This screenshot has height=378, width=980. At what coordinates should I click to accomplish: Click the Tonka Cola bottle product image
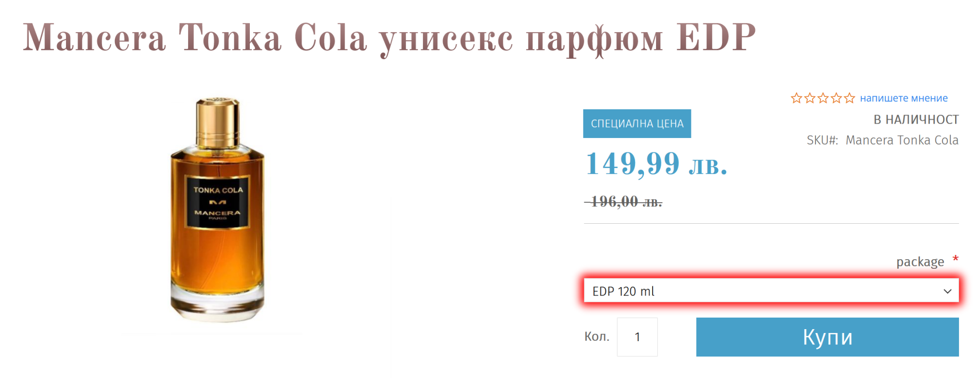click(x=217, y=211)
